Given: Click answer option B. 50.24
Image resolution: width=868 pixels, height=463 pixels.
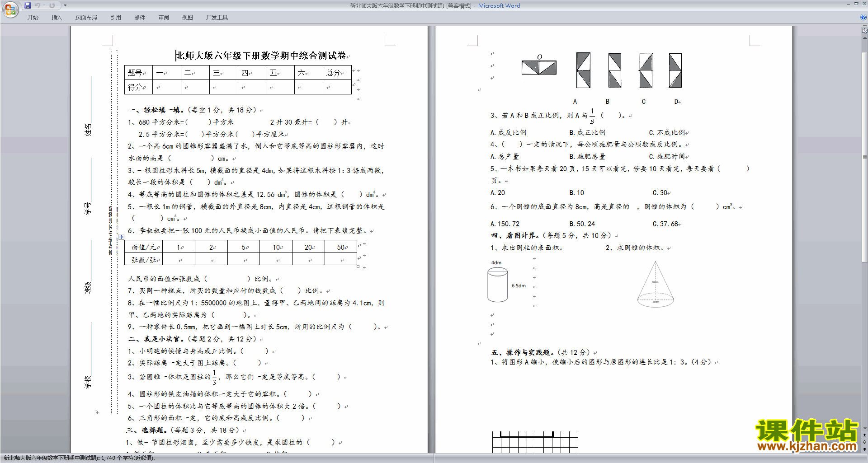Looking at the screenshot, I should [582, 224].
